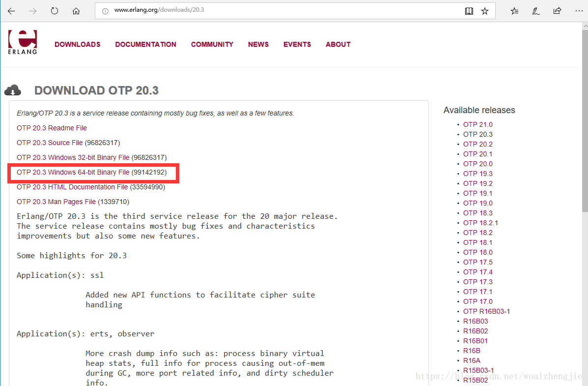Screen dimensions: 588x386
Task: Download OTP 20.3 HTML Documentation File
Action: [x=72, y=187]
